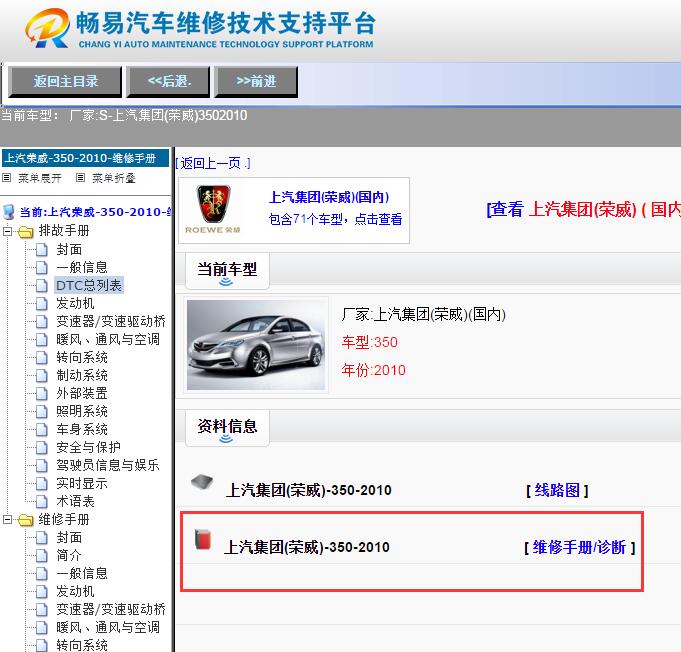Click the page icon beside 术语表
Image resolution: width=681 pixels, height=652 pixels.
[x=42, y=501]
